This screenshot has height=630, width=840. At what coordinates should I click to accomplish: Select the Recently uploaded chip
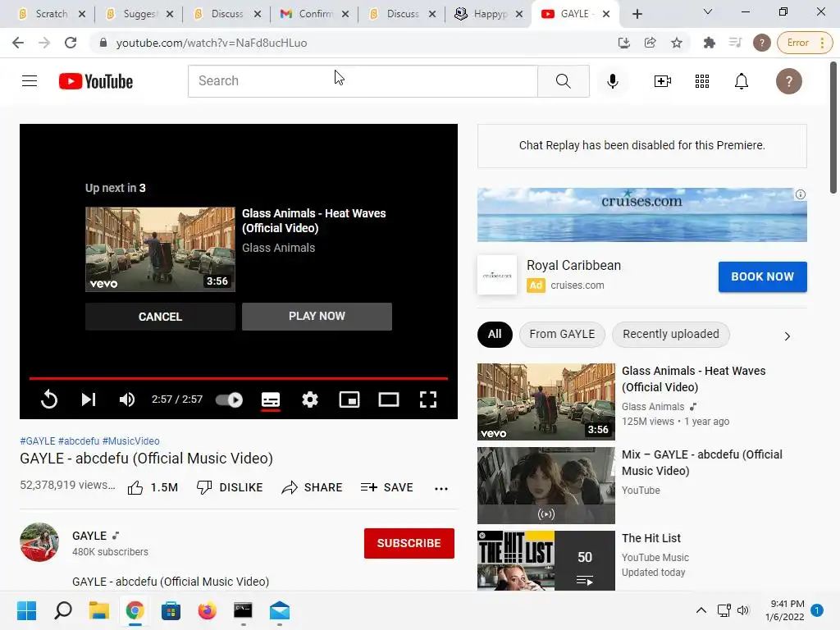coord(671,335)
